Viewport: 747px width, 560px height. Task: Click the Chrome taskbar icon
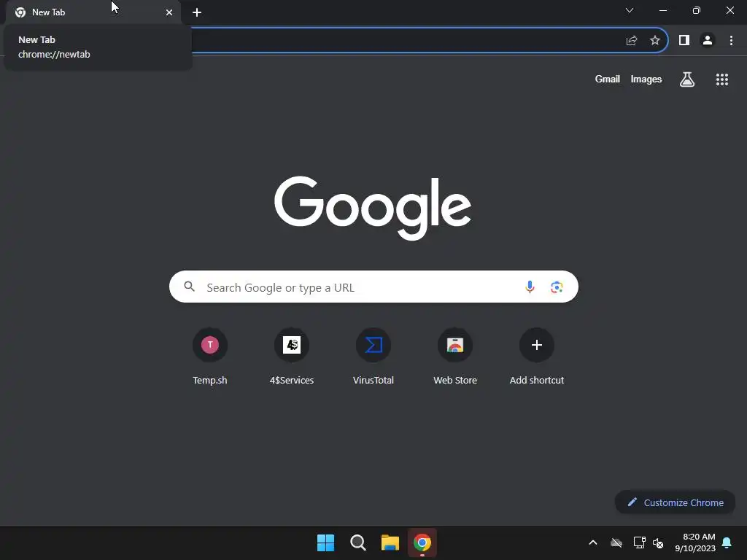[x=422, y=542]
